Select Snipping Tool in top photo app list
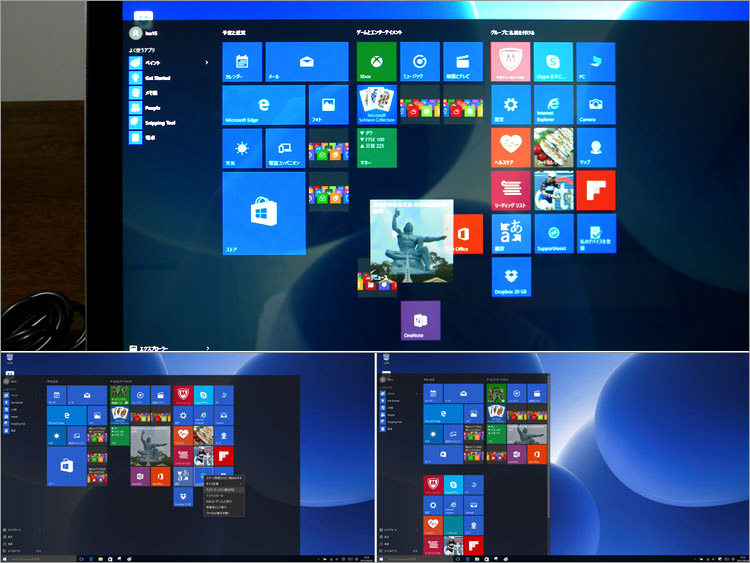This screenshot has height=563, width=750. (153, 122)
